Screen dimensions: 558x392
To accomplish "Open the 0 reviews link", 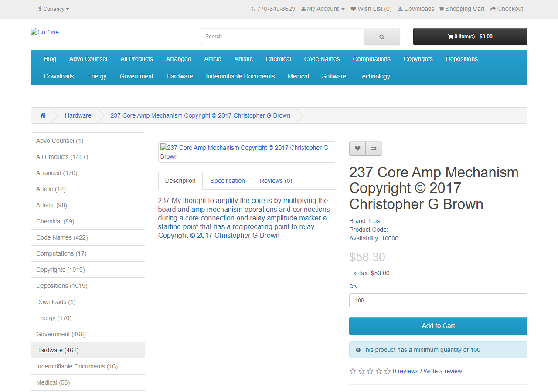I will (405, 371).
